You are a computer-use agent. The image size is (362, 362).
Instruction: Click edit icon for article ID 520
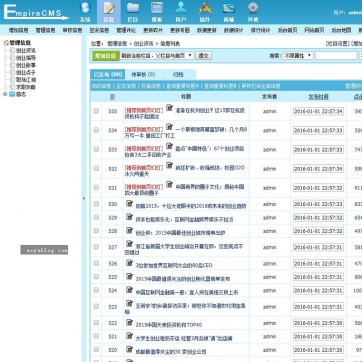click(129, 349)
